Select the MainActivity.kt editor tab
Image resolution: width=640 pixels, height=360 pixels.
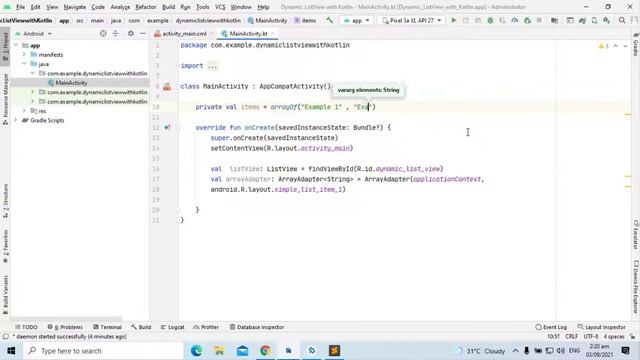pyautogui.click(x=248, y=33)
